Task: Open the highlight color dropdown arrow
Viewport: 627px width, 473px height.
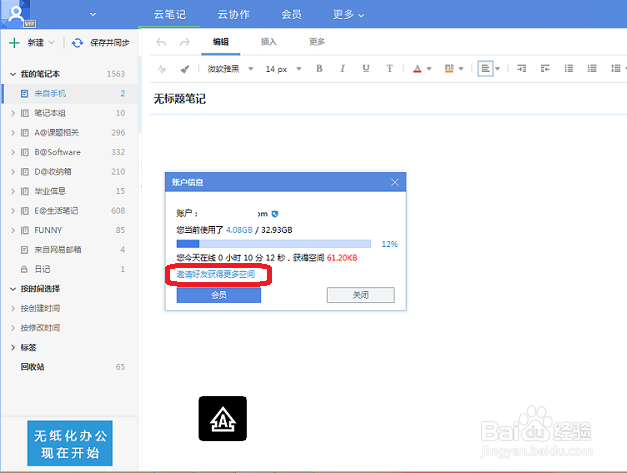Action: coord(461,69)
